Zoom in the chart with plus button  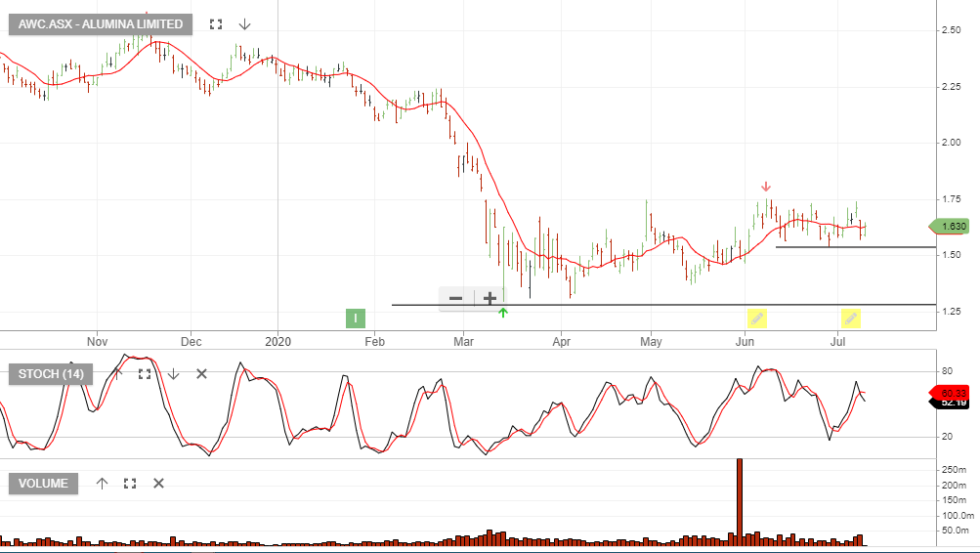[490, 298]
